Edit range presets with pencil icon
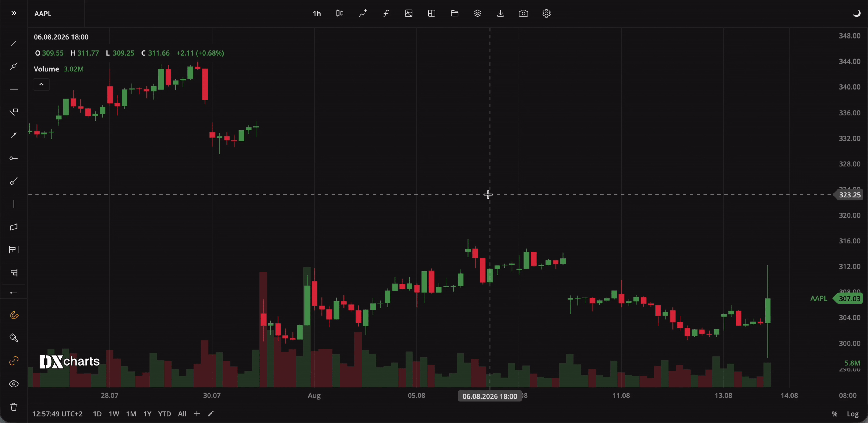The height and width of the screenshot is (423, 868). [211, 414]
